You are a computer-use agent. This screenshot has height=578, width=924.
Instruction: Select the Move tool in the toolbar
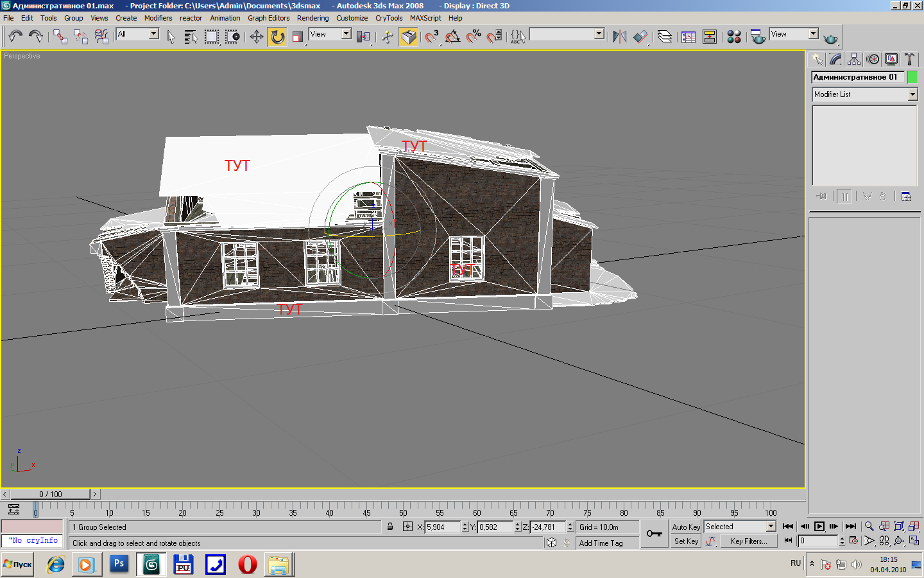[x=256, y=37]
